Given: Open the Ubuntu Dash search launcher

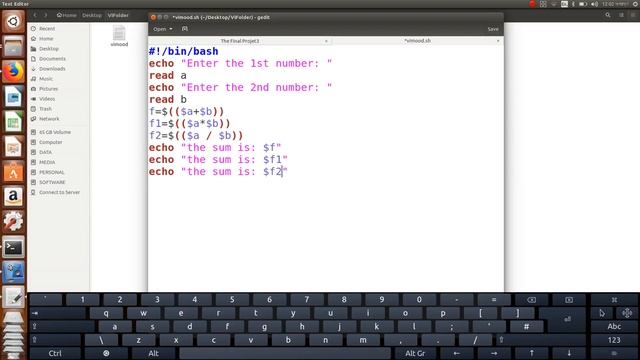Looking at the screenshot, I should click(x=13, y=21).
